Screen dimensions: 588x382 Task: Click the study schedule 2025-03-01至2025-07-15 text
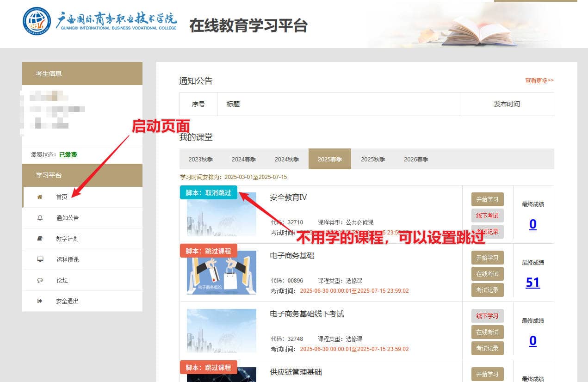click(x=256, y=177)
